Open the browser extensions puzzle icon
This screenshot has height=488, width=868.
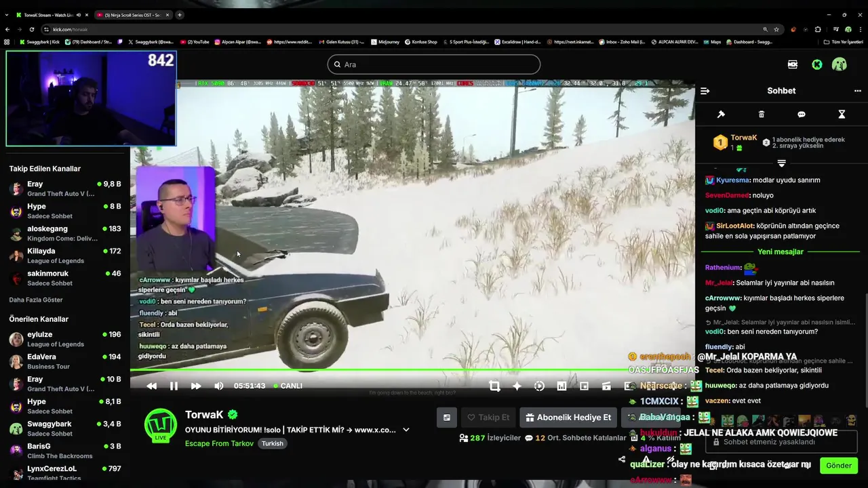(x=818, y=29)
